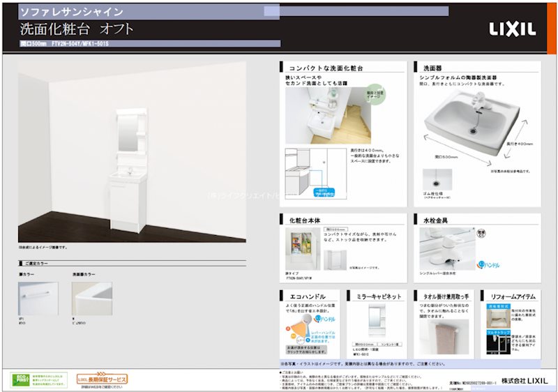Open the single-lever faucet photo
This screenshot has width=558, height=392.
pyautogui.click(x=447, y=249)
